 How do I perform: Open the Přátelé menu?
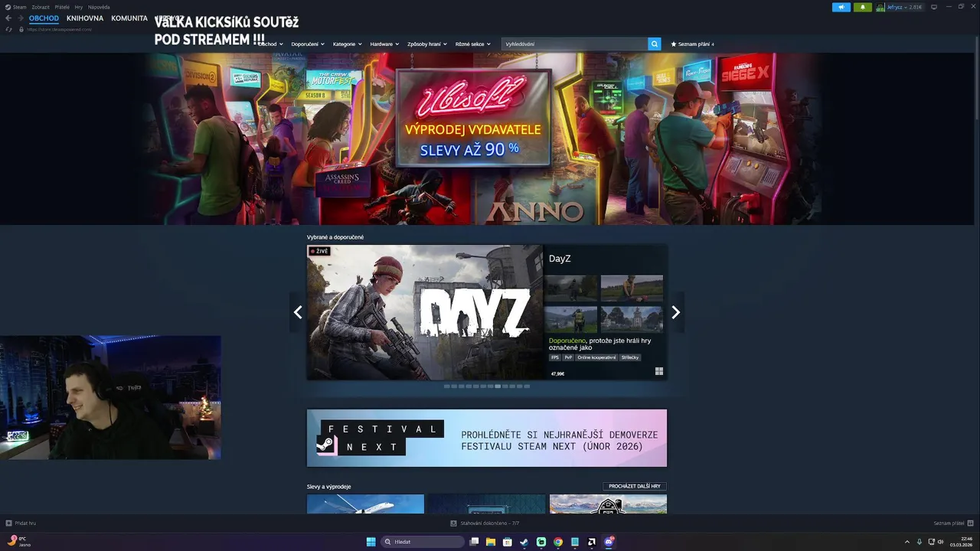click(x=62, y=7)
